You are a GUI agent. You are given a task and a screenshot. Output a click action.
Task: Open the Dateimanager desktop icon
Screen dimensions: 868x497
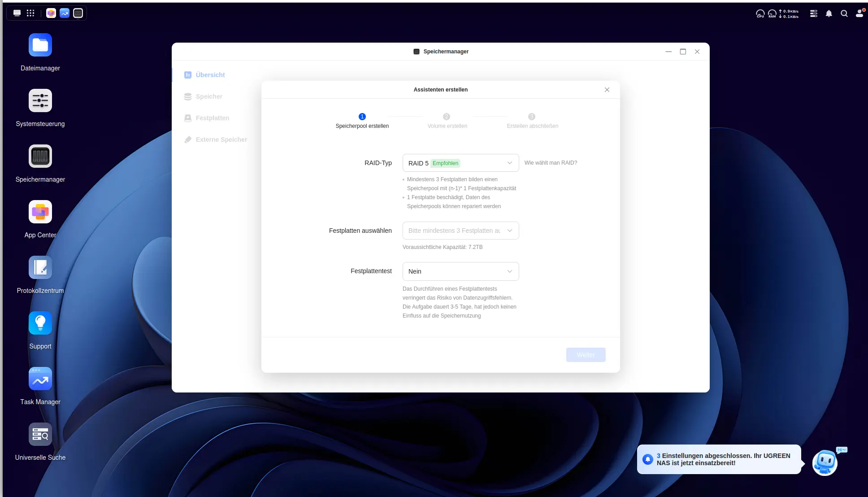click(40, 45)
